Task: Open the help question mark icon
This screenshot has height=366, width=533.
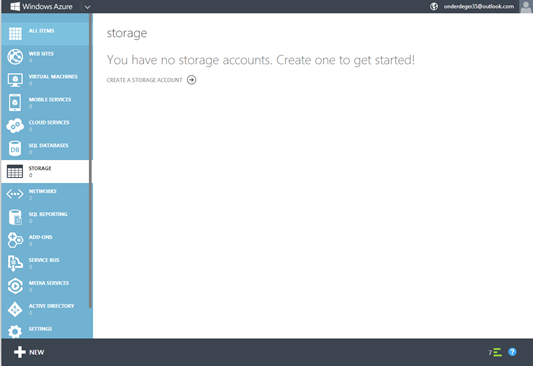Action: point(512,352)
